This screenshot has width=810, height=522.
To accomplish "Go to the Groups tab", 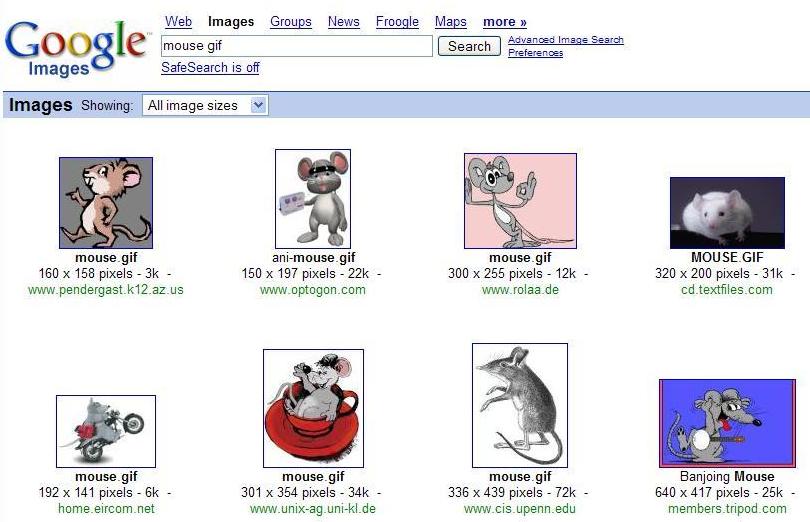I will [x=291, y=21].
